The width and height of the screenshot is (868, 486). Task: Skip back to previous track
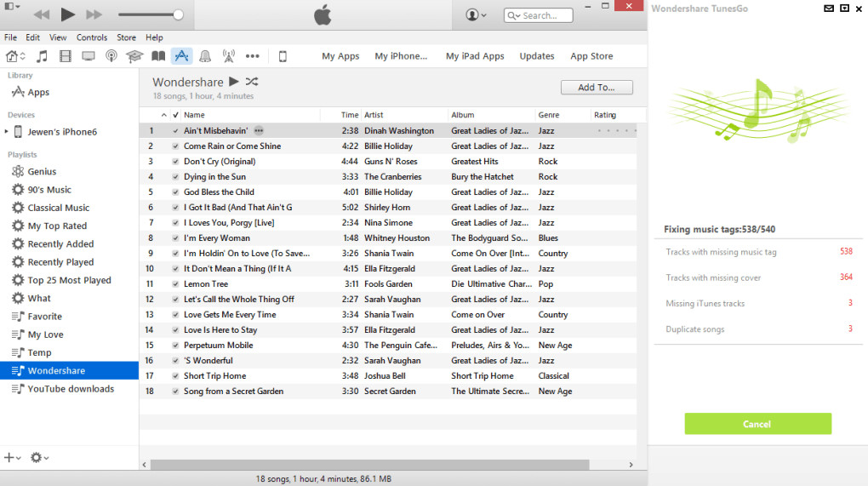tap(42, 14)
